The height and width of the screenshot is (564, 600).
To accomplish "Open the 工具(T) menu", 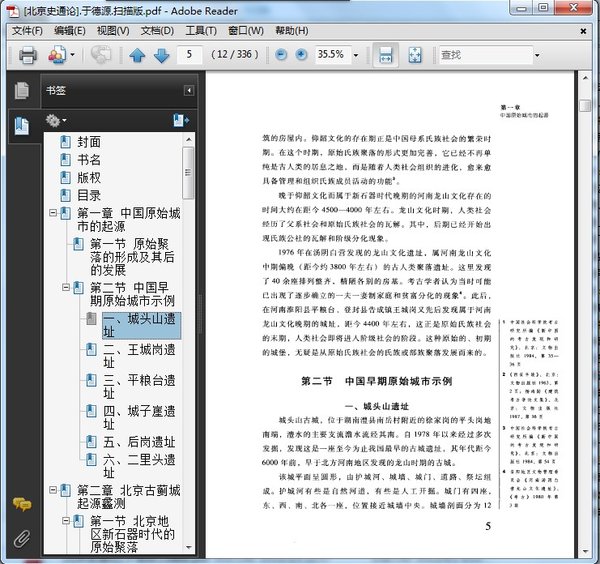I will pos(201,31).
